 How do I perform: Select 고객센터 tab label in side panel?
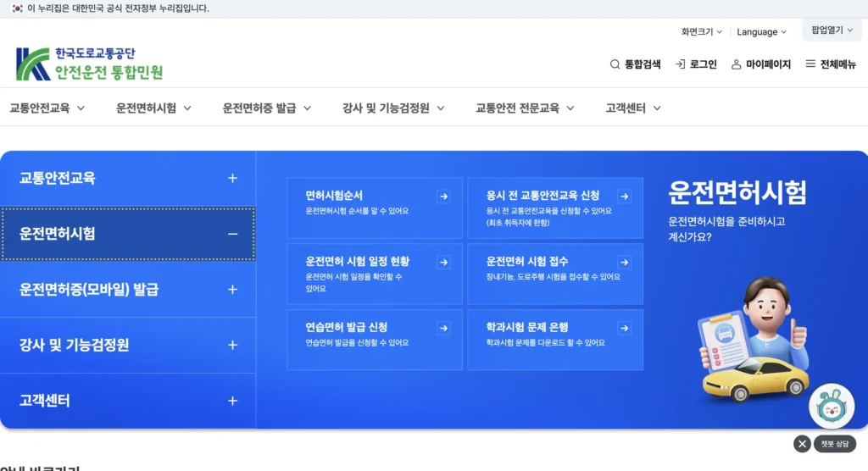pyautogui.click(x=45, y=401)
